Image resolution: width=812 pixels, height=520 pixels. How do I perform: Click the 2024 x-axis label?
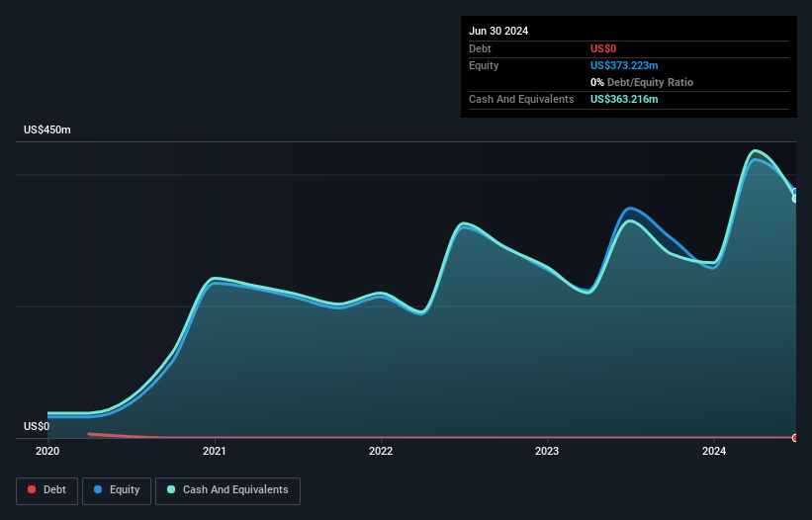pyautogui.click(x=714, y=451)
